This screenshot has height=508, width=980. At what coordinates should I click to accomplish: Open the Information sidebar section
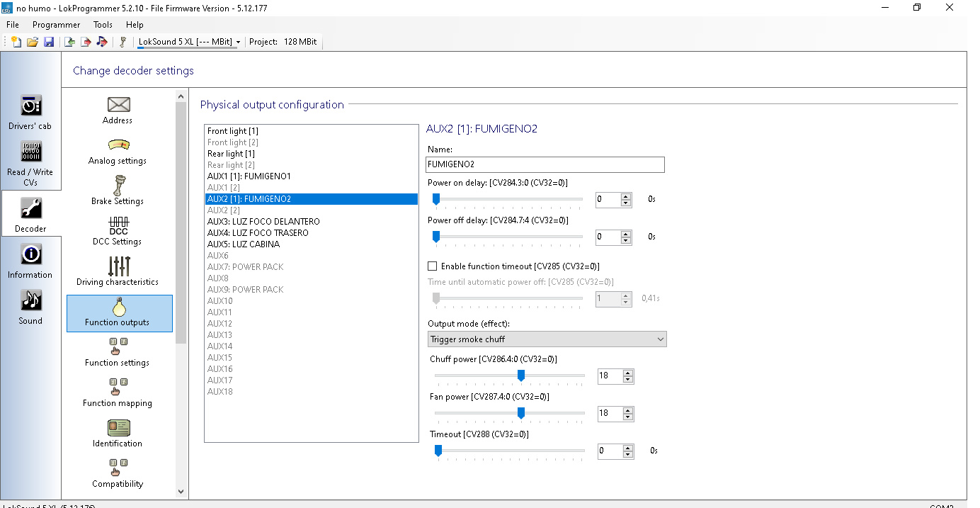[x=30, y=261]
